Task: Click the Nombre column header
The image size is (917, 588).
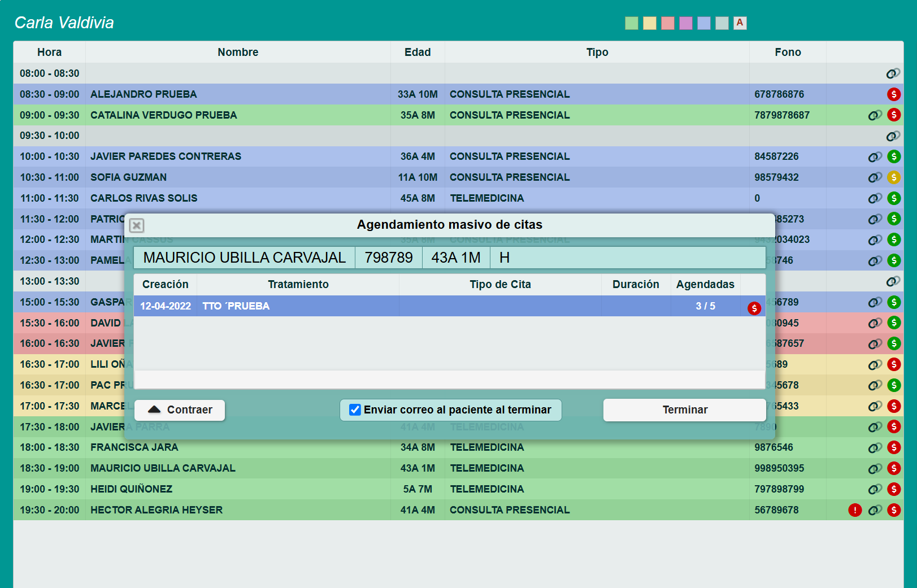Action: [238, 52]
